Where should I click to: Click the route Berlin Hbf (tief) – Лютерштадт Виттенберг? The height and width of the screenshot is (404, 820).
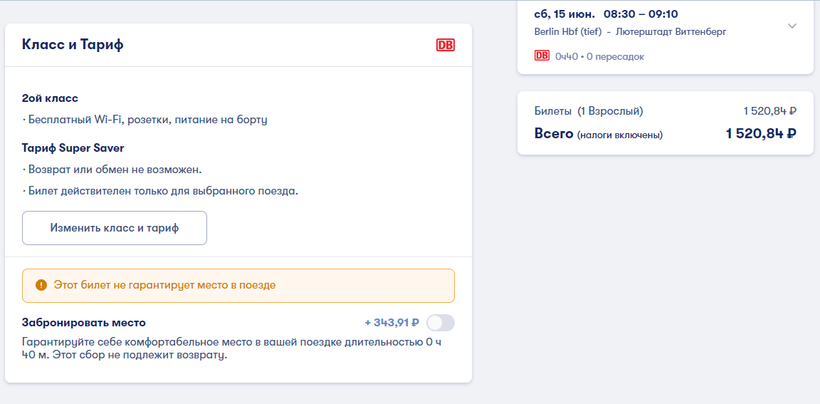click(630, 32)
